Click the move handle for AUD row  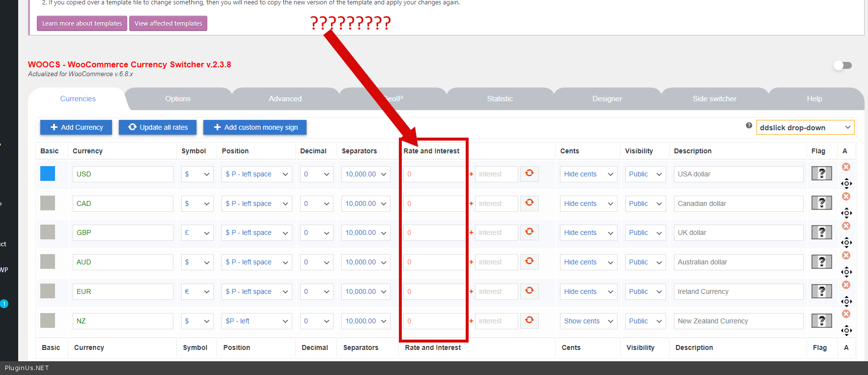(x=846, y=272)
